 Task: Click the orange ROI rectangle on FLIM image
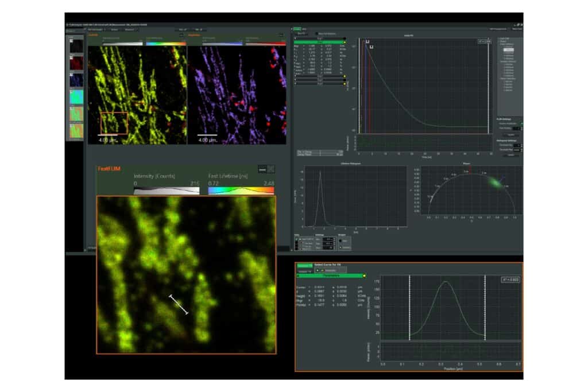tap(114, 123)
